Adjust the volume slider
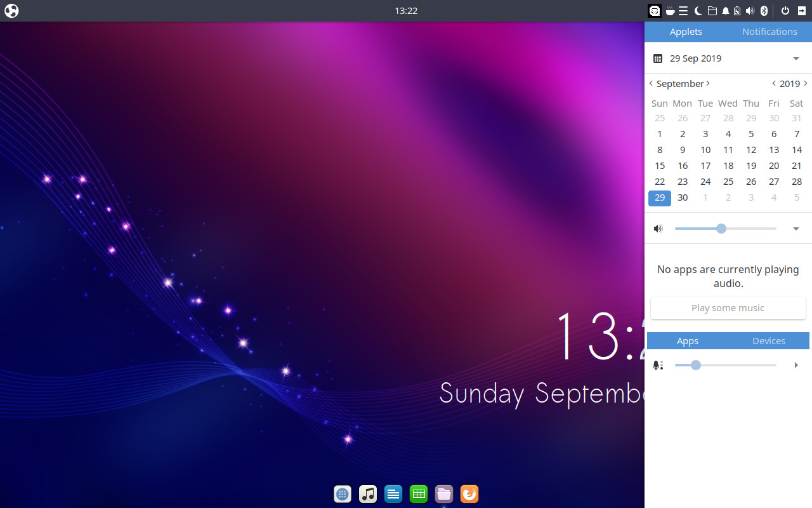Screen dimensions: 812x508 coord(721,228)
